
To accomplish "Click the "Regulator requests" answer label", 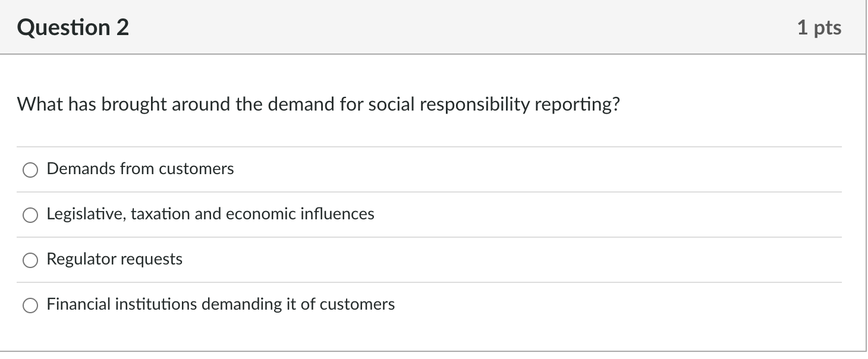I will [x=115, y=260].
